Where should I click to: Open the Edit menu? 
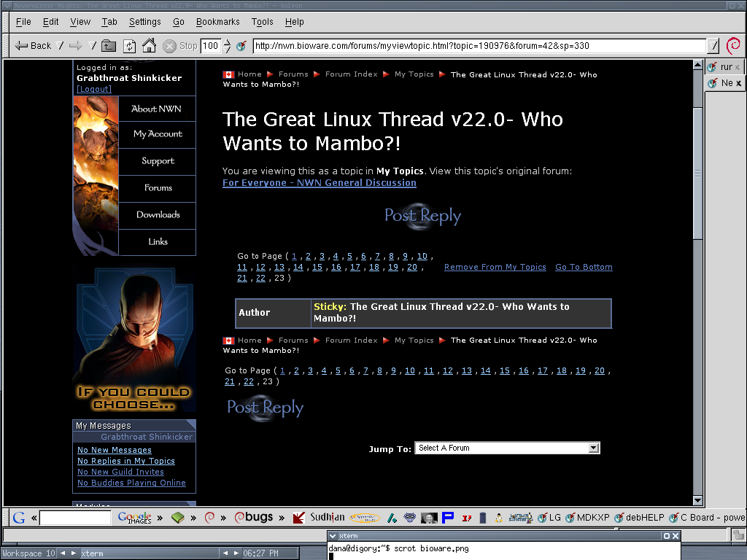coord(50,22)
